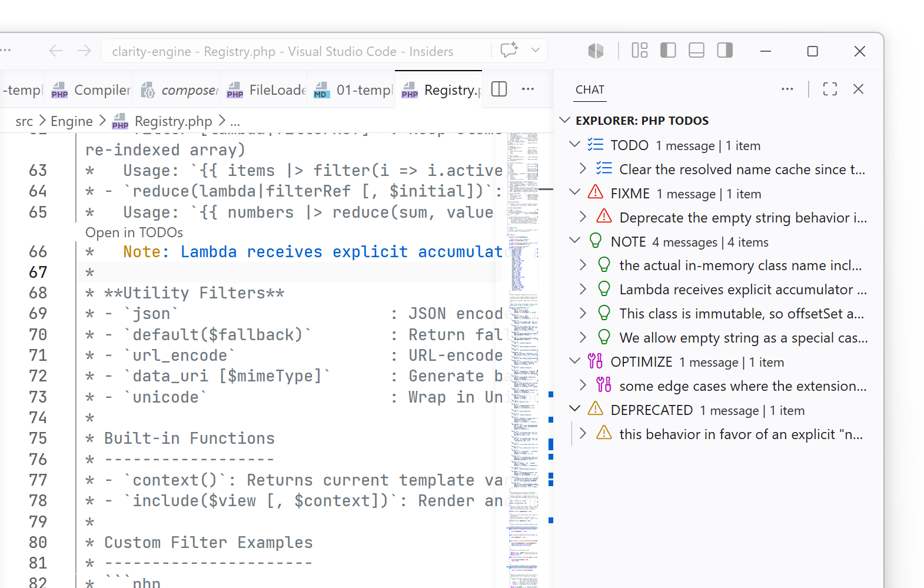Expand the Deprecate the empty string behavior item
Viewport: 924px width, 588px height.
coord(583,217)
